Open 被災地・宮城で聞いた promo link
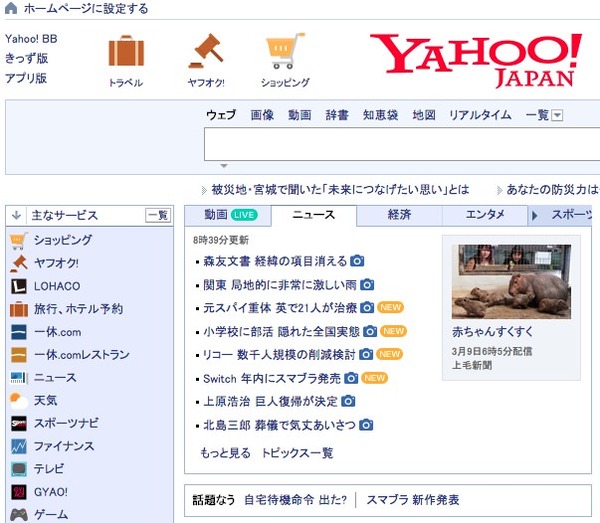600x523 pixels. (x=341, y=189)
